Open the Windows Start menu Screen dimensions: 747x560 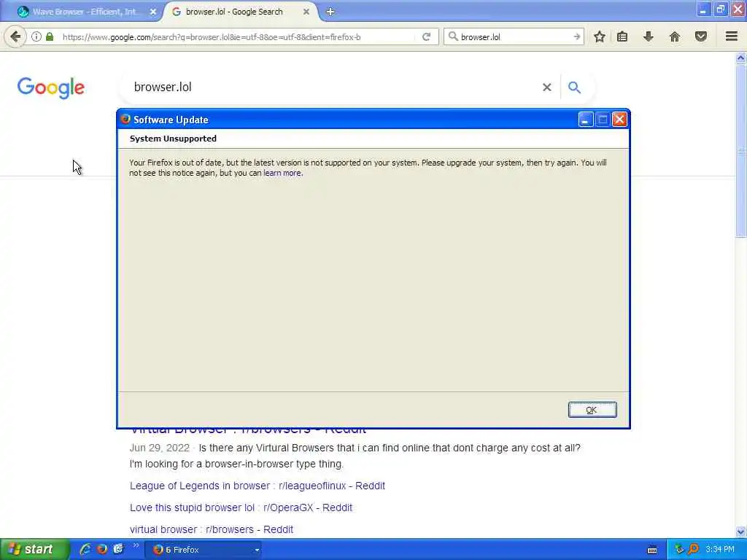(x=35, y=550)
